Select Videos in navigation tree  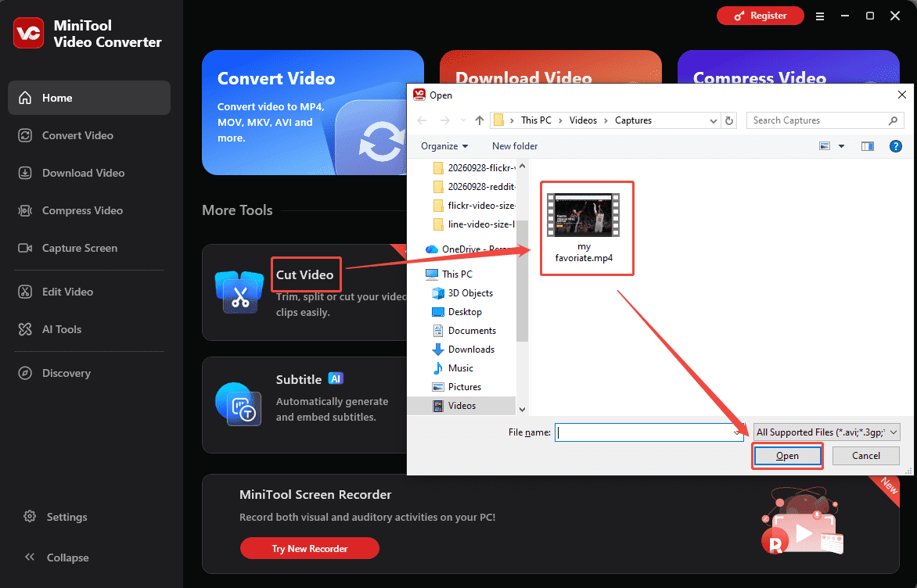[462, 406]
